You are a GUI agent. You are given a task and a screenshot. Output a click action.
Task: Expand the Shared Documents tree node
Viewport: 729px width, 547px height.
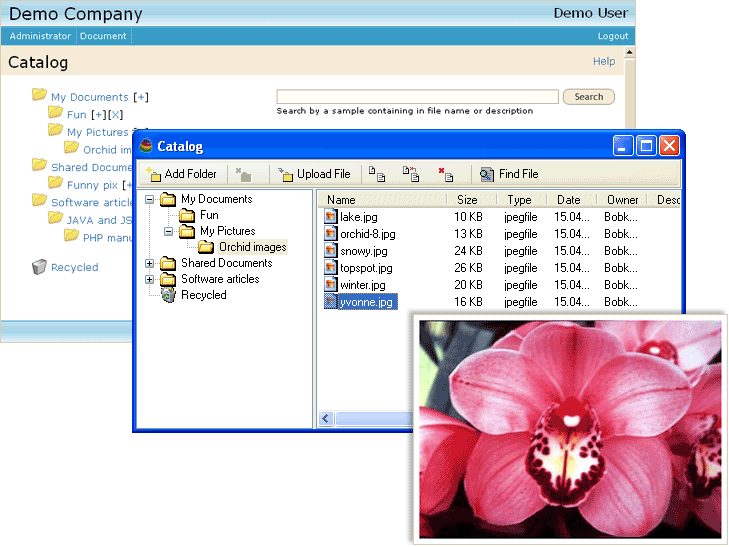point(149,264)
